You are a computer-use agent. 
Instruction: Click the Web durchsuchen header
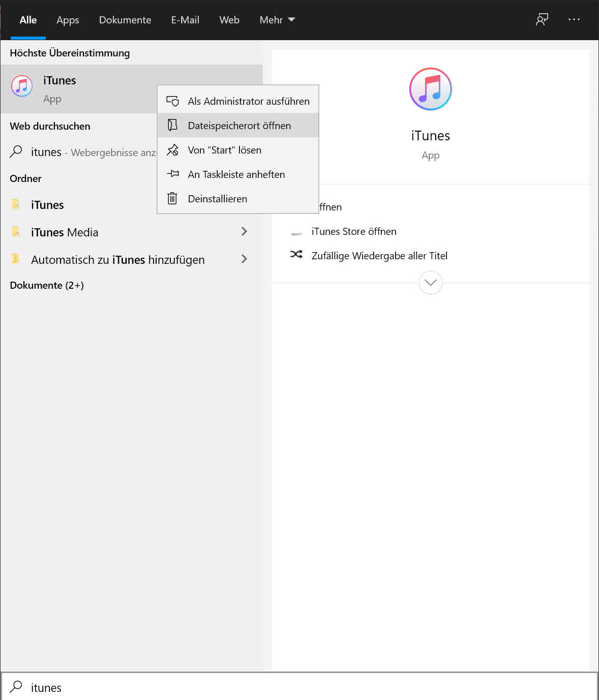coord(50,126)
